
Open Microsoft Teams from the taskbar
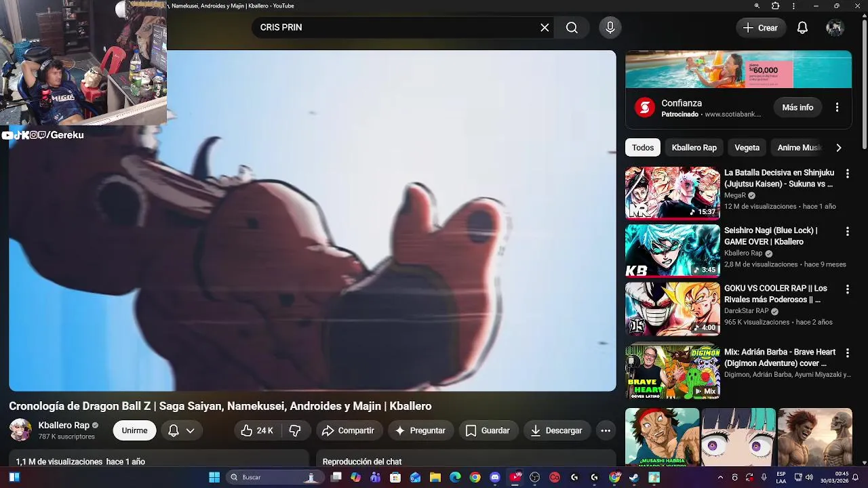point(376,477)
